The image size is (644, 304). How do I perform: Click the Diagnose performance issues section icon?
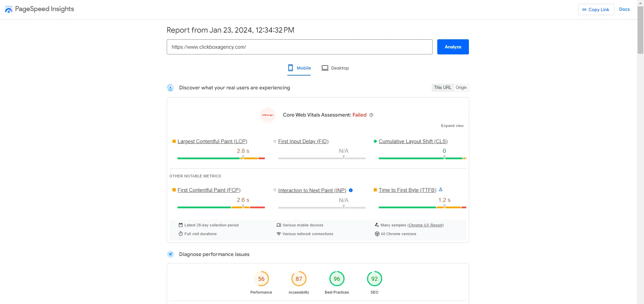(170, 254)
